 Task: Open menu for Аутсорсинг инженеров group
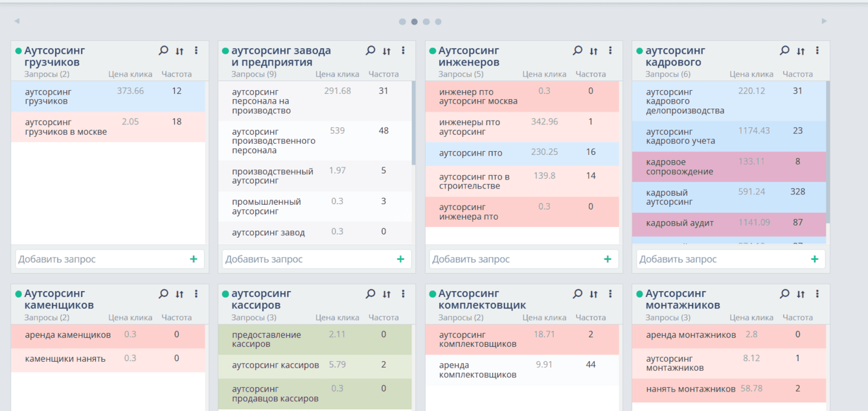click(610, 51)
